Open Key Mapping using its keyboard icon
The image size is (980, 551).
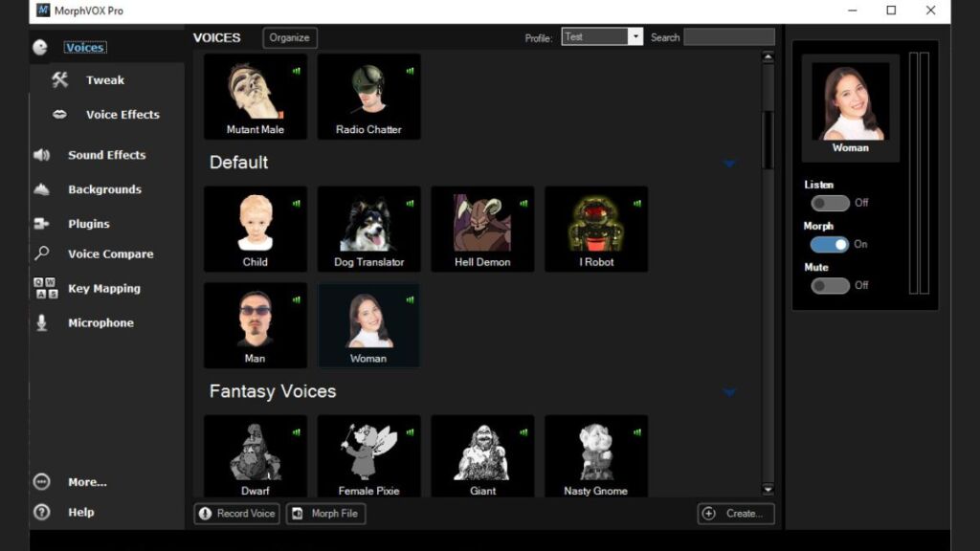42,288
